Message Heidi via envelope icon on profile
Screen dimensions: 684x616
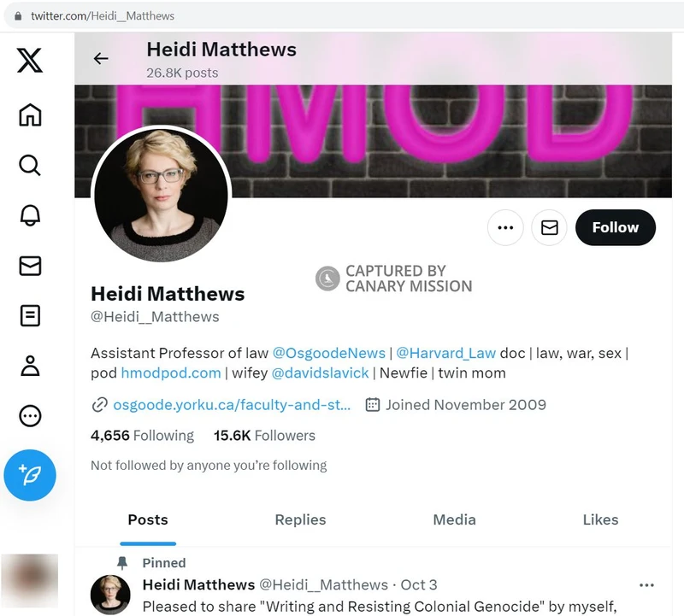pyautogui.click(x=549, y=227)
